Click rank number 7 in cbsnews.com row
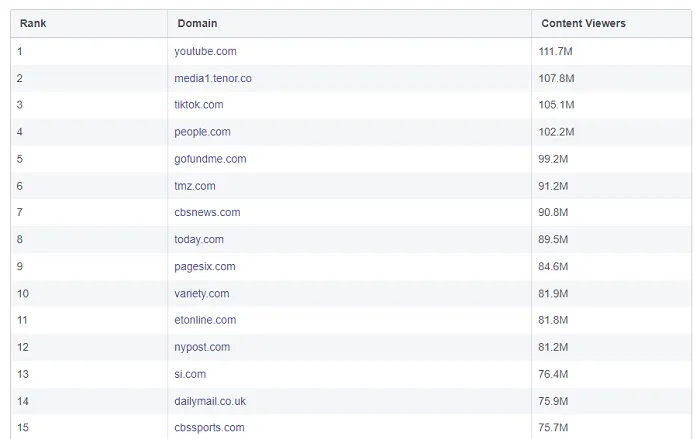Viewport: 700px width, 439px height. [20, 212]
